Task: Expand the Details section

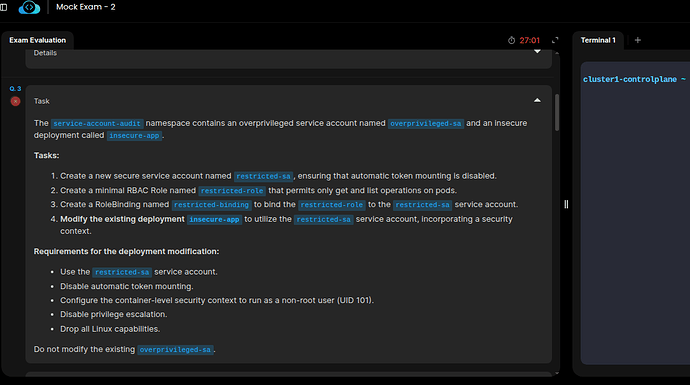Action: [x=537, y=52]
